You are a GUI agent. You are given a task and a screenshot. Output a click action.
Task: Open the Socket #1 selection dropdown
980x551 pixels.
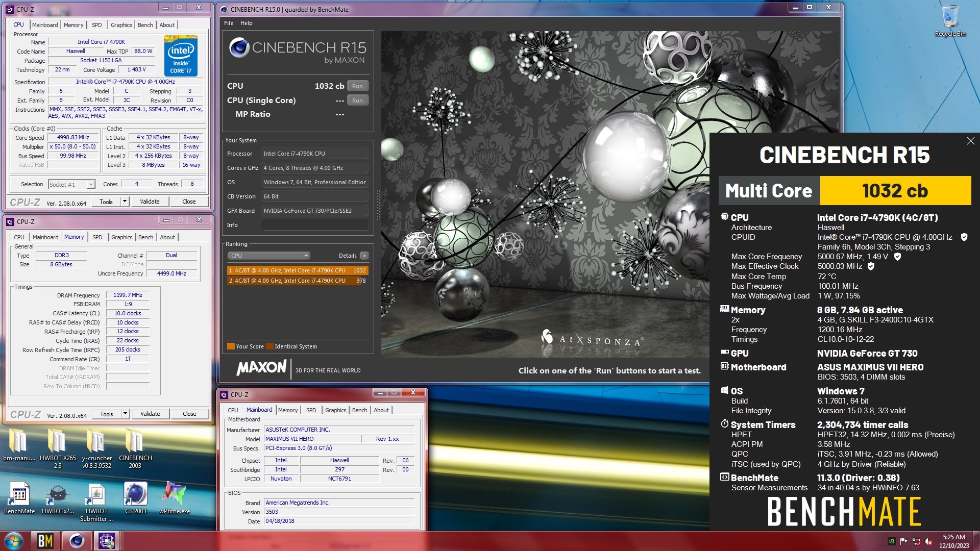coord(71,185)
